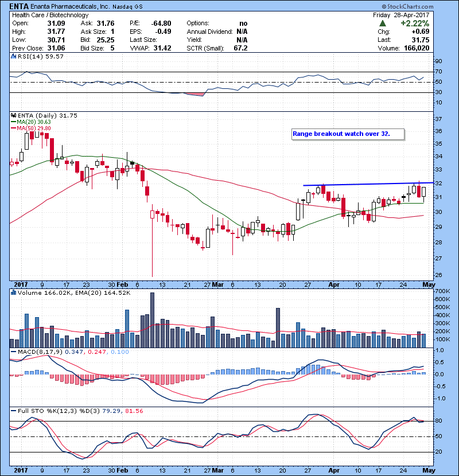The width and height of the screenshot is (459, 476).
Task: Click the tall volume spike bar in February
Action: point(152,320)
